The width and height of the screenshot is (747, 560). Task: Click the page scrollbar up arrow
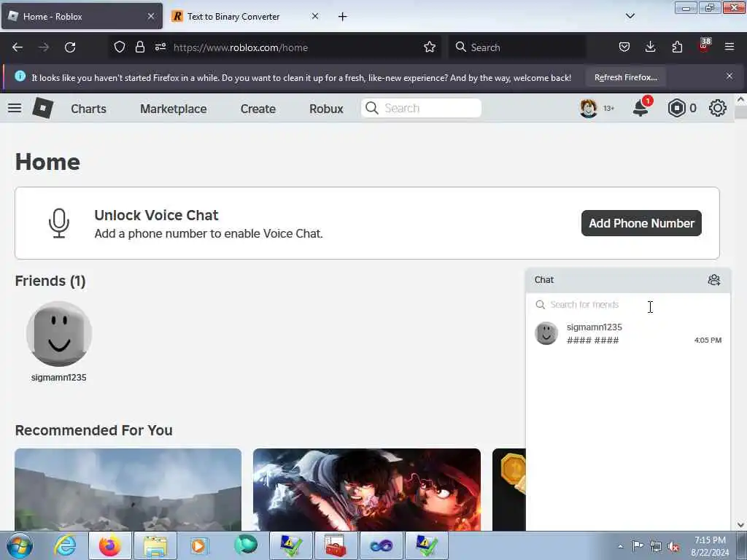point(740,100)
